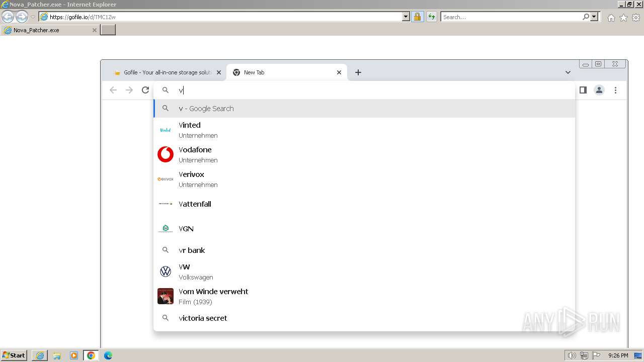The image size is (644, 362).
Task: Open Chrome side panel icon
Action: tap(583, 90)
